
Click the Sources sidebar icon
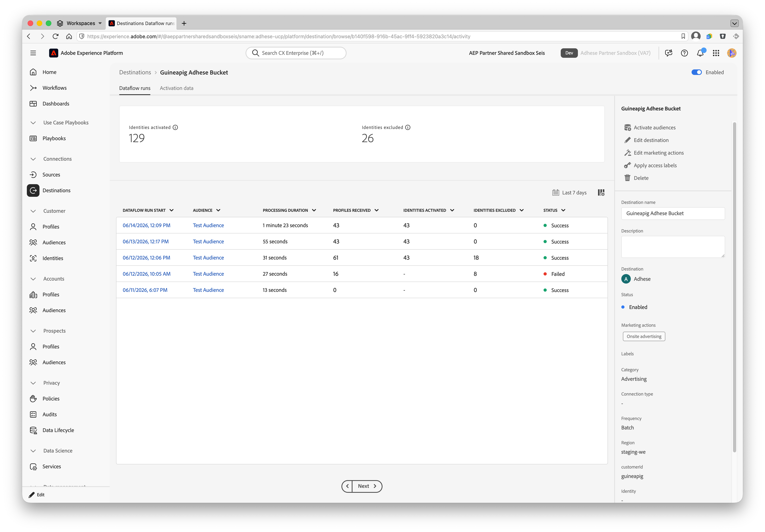click(x=33, y=175)
